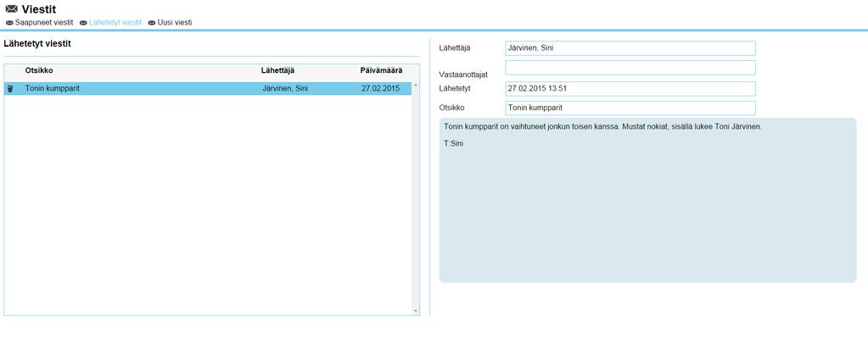Delete the Tonin kumpparit message via trash icon
Viewport: 868px width, 344px height.
tap(10, 88)
